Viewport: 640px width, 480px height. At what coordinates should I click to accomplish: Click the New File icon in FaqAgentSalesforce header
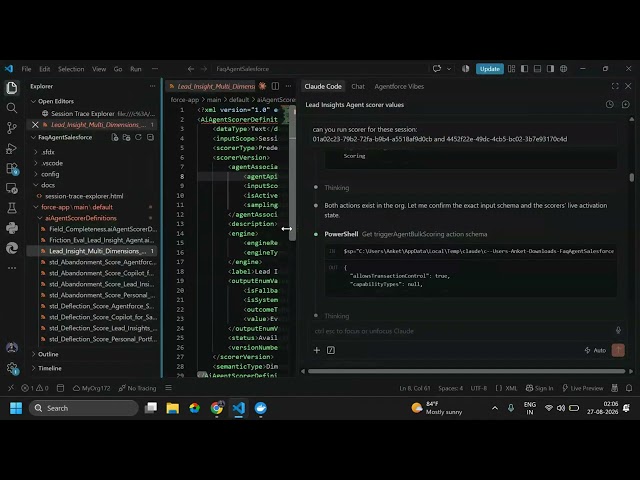pos(115,138)
